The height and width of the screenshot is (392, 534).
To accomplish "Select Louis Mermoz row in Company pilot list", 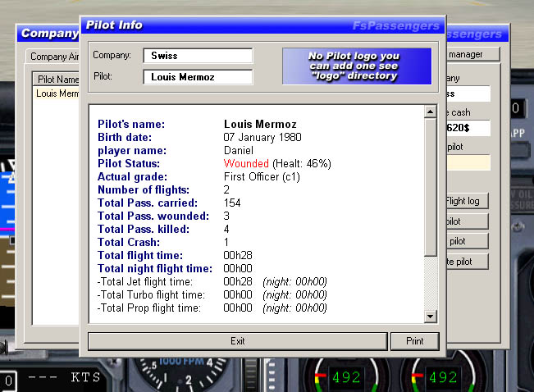I will pyautogui.click(x=57, y=93).
